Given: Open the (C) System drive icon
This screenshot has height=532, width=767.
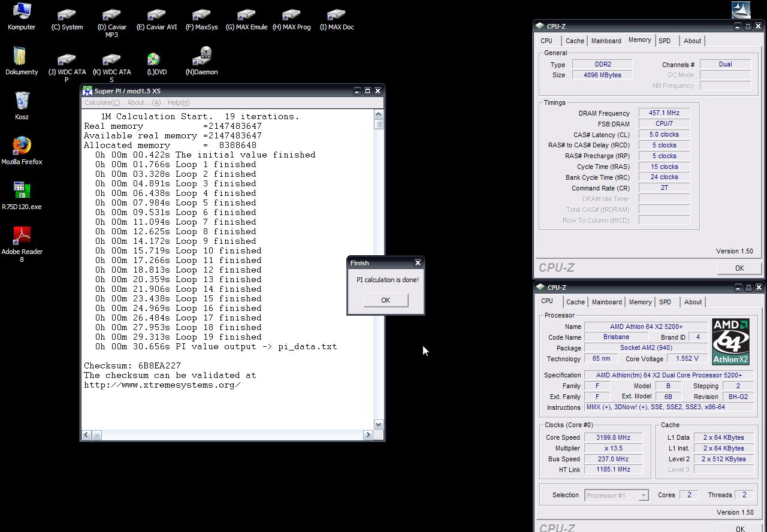Looking at the screenshot, I should pyautogui.click(x=67, y=14).
